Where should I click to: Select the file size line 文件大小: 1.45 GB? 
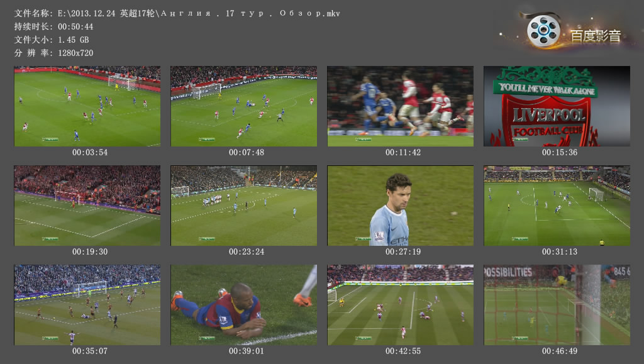click(x=52, y=40)
